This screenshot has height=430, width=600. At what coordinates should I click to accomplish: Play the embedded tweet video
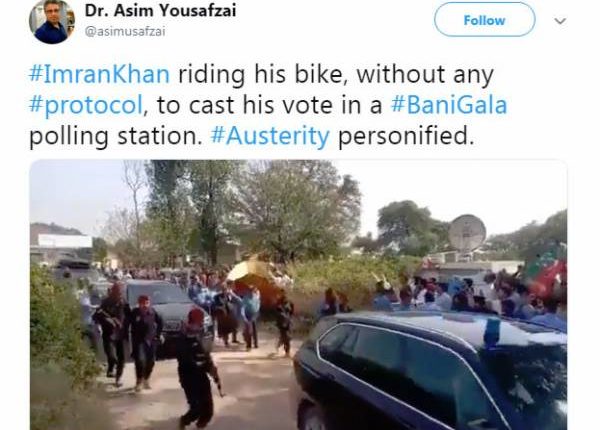pyautogui.click(x=298, y=295)
